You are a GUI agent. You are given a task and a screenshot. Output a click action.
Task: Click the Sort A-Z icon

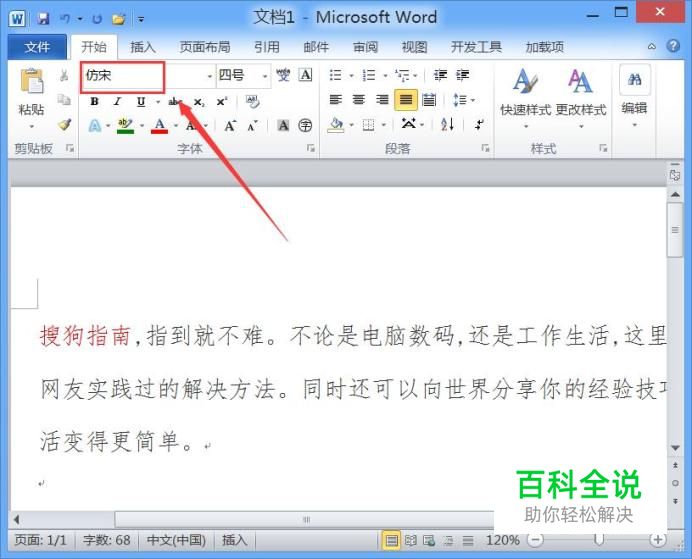coord(447,124)
